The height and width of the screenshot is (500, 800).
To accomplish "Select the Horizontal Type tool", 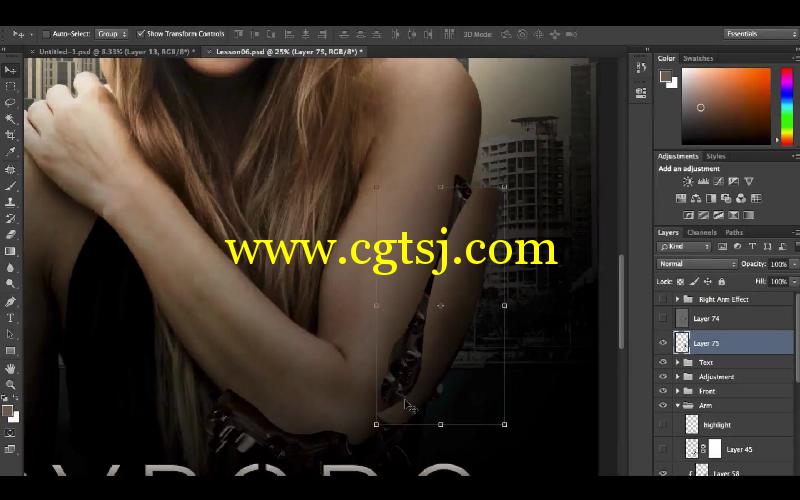I will tap(10, 318).
